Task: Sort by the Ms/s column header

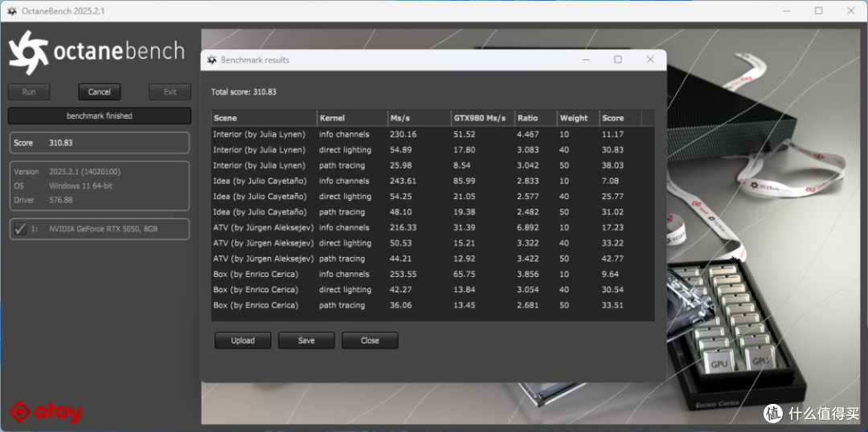Action: 419,118
